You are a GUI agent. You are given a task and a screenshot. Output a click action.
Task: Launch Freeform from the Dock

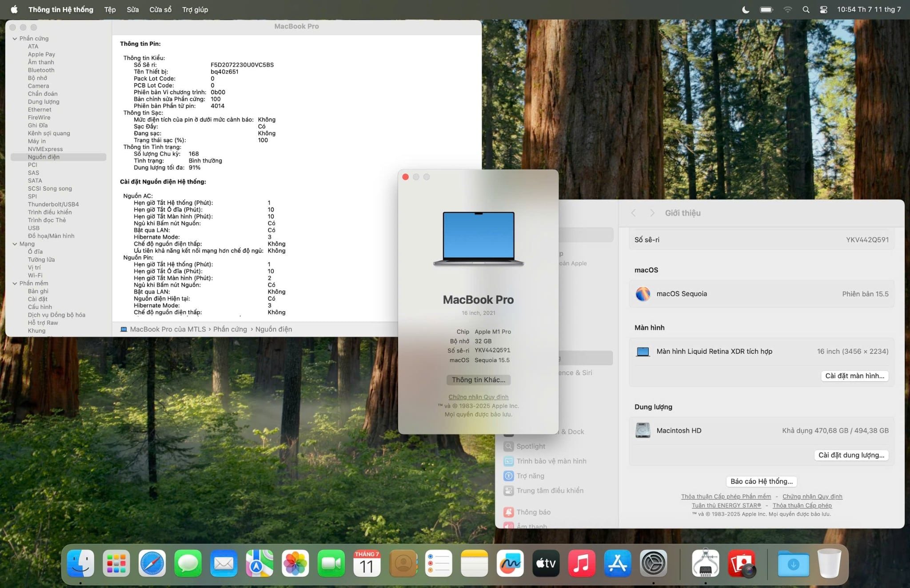coord(510,563)
